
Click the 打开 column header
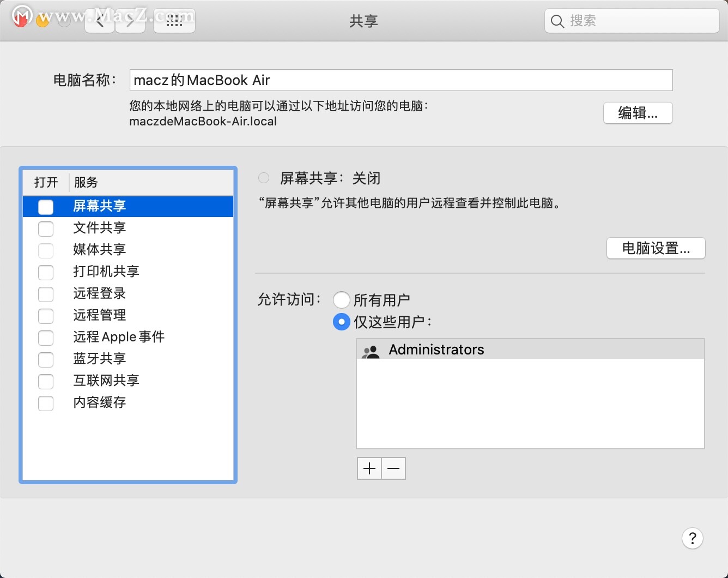pos(46,182)
